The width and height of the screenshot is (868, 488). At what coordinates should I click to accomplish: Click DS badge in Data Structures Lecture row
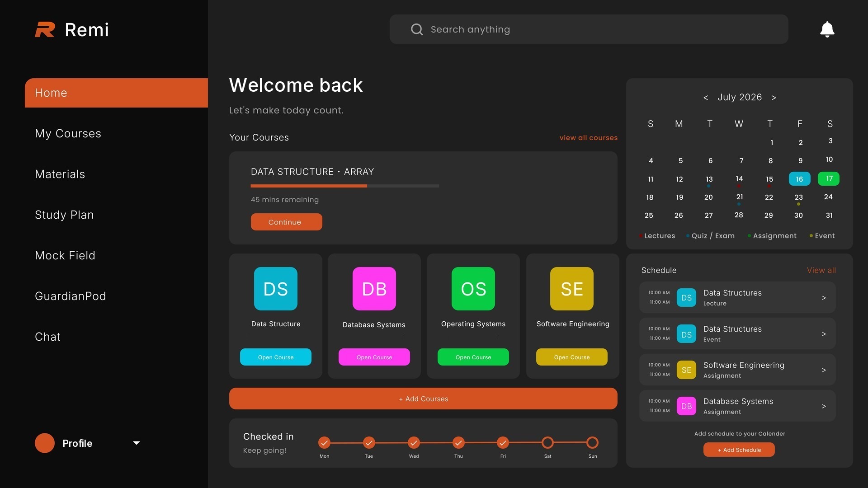pyautogui.click(x=686, y=297)
